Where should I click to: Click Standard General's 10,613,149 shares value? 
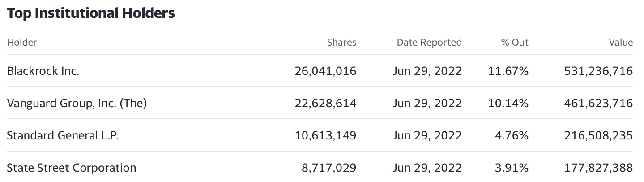point(326,136)
